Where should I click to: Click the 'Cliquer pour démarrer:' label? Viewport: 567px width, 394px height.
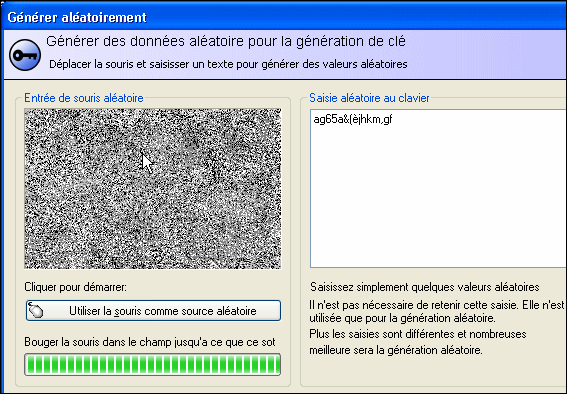click(75, 287)
